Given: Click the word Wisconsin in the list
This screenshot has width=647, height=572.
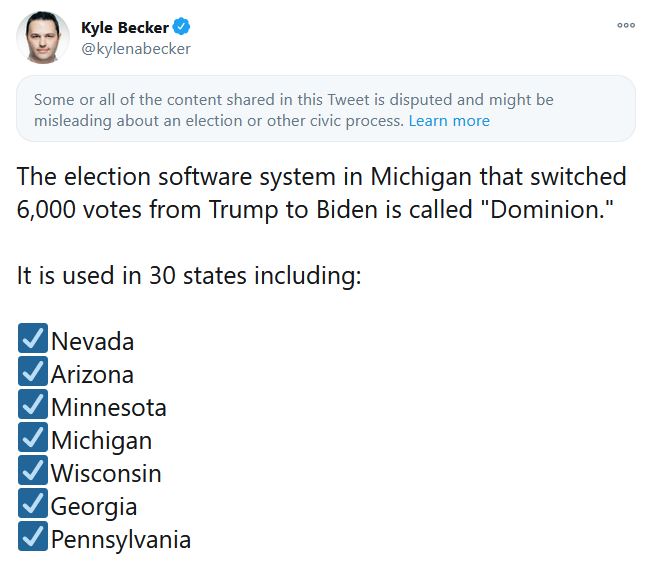Looking at the screenshot, I should click(106, 473).
